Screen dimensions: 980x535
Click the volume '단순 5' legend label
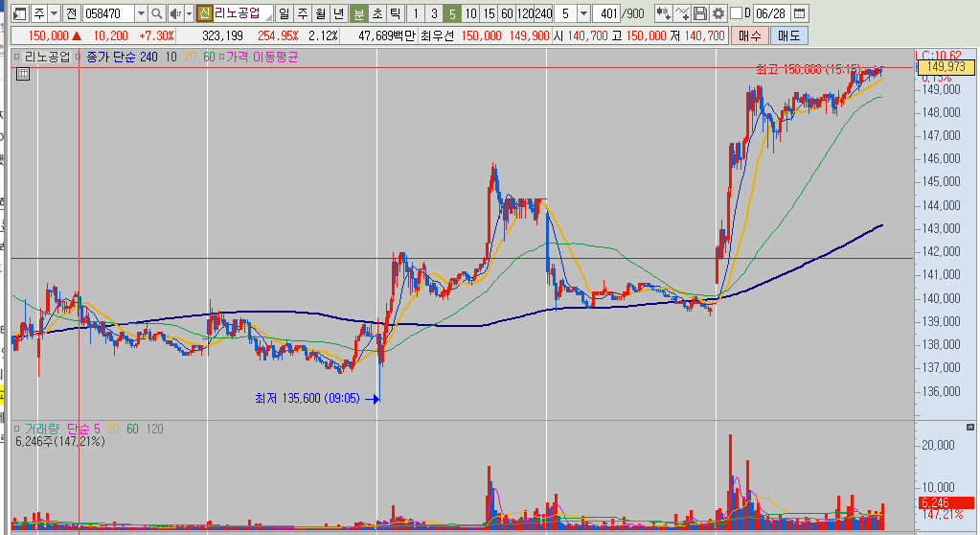[83, 429]
